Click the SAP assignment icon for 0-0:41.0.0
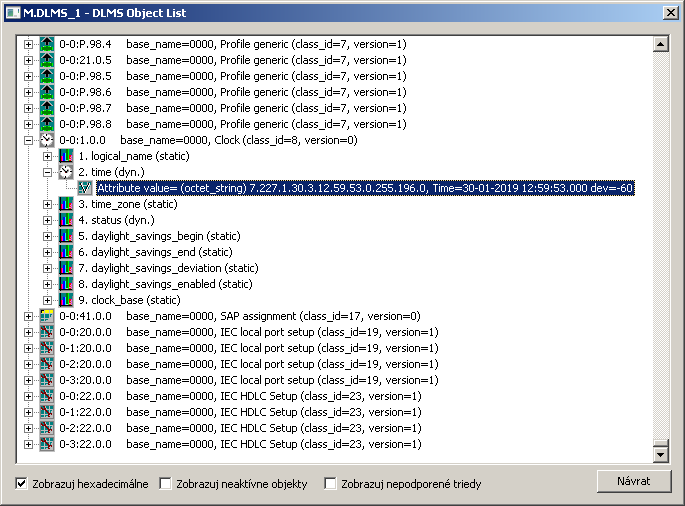Image resolution: width=685 pixels, height=506 pixels. [47, 316]
